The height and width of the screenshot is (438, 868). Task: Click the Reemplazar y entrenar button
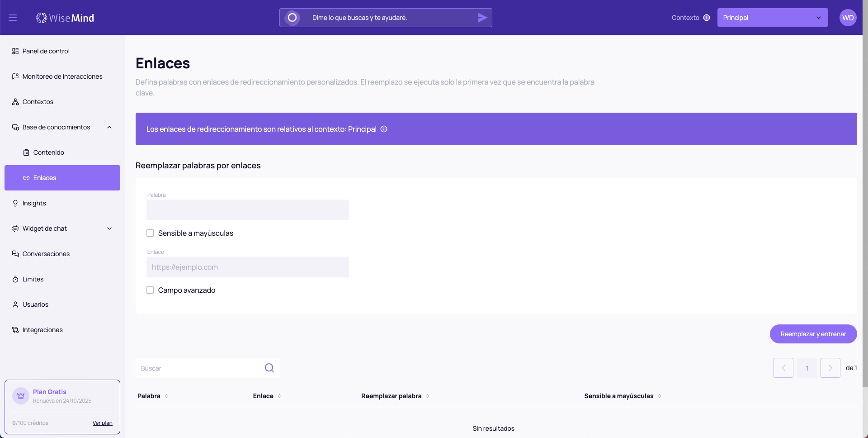(813, 334)
